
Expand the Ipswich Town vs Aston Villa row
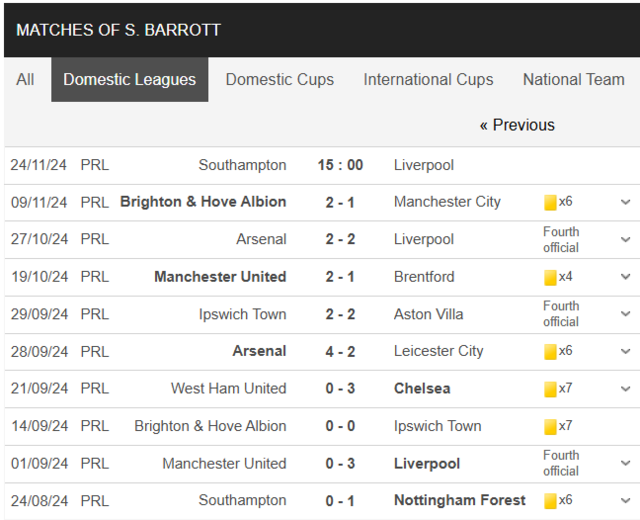point(625,314)
